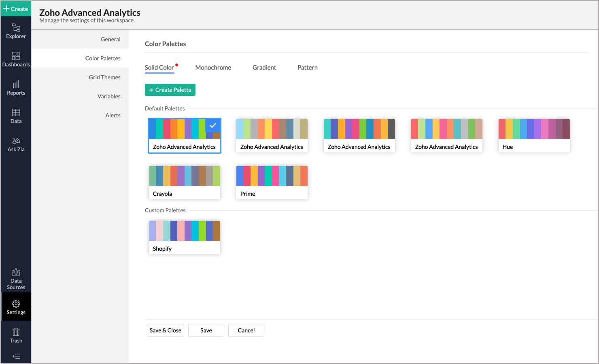Select the Crayola color palette
Screen dimensions: 599x364
184,182
